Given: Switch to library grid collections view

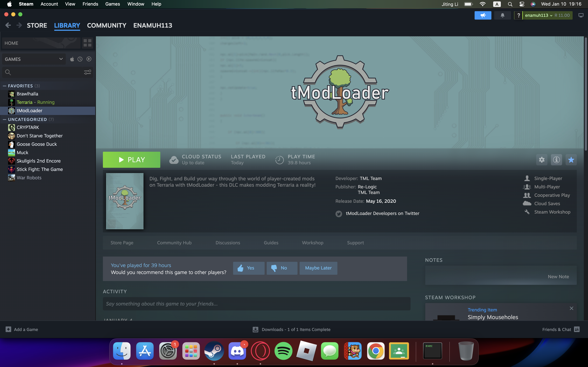Looking at the screenshot, I should tap(87, 43).
